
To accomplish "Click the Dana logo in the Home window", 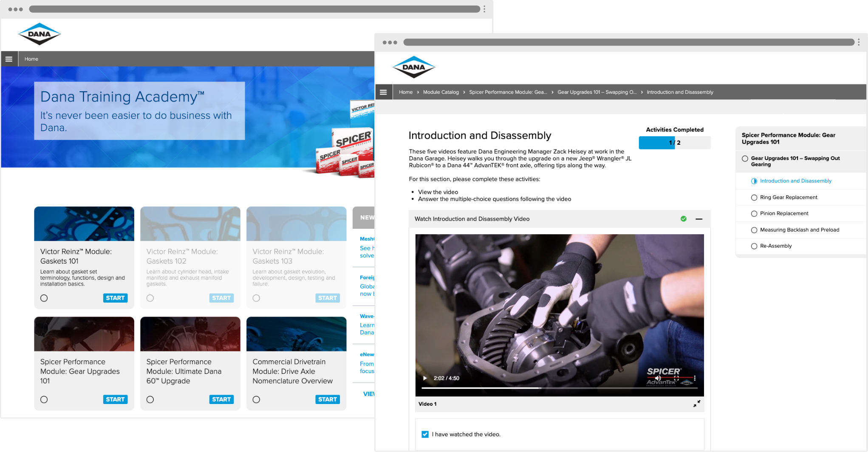I will click(40, 34).
